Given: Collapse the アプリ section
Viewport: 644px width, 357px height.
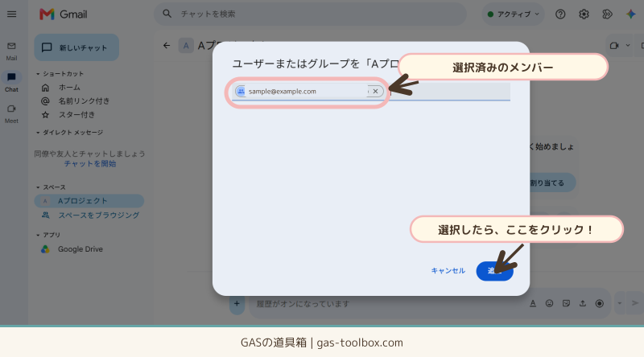Looking at the screenshot, I should (38, 235).
